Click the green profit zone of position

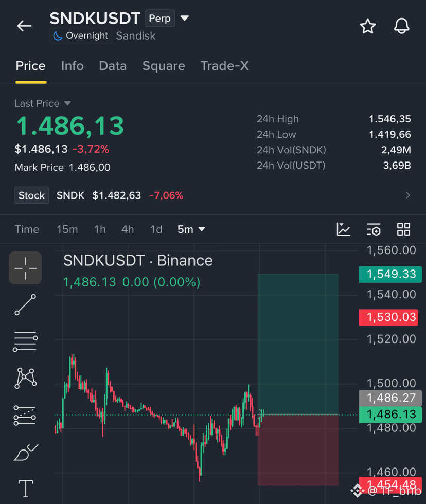[x=298, y=344]
